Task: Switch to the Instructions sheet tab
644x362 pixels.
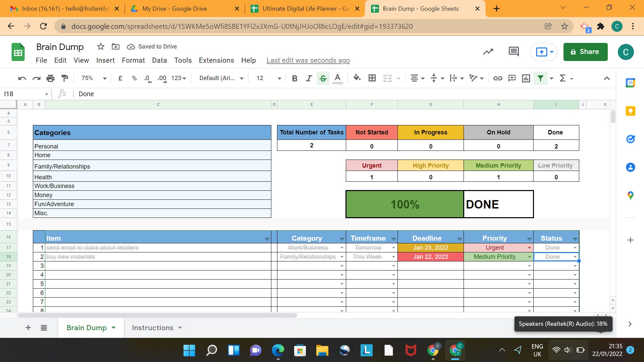Action: tap(153, 327)
